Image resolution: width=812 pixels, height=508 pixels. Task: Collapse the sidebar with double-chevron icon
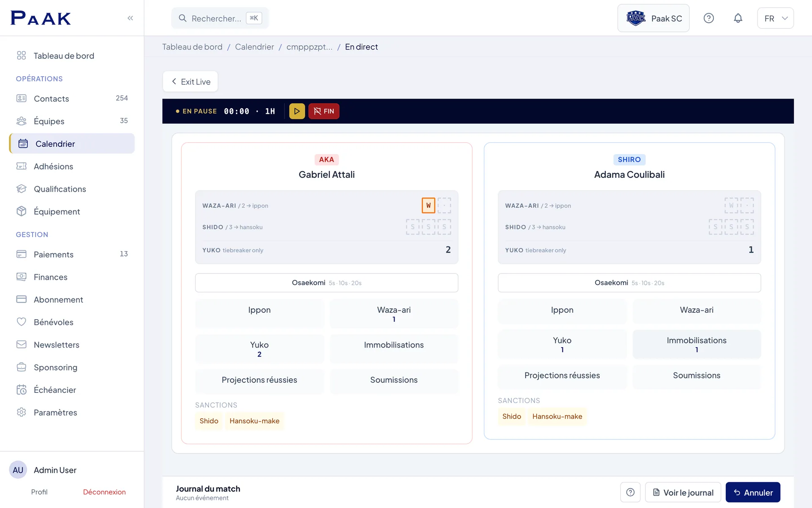[x=130, y=18]
